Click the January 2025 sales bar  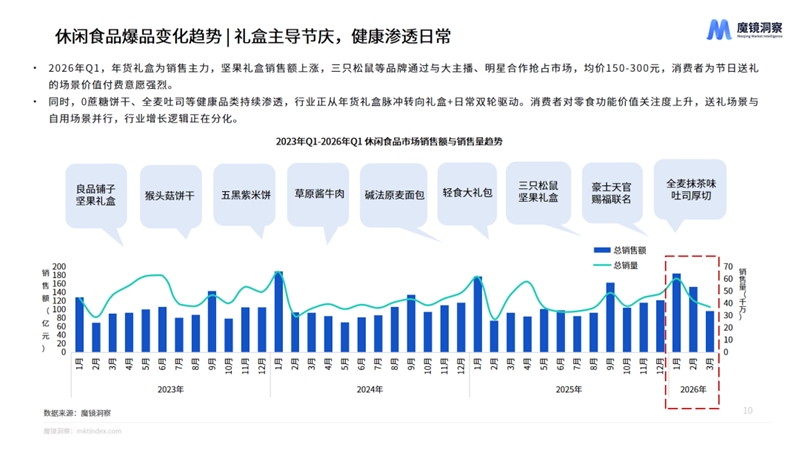[477, 314]
